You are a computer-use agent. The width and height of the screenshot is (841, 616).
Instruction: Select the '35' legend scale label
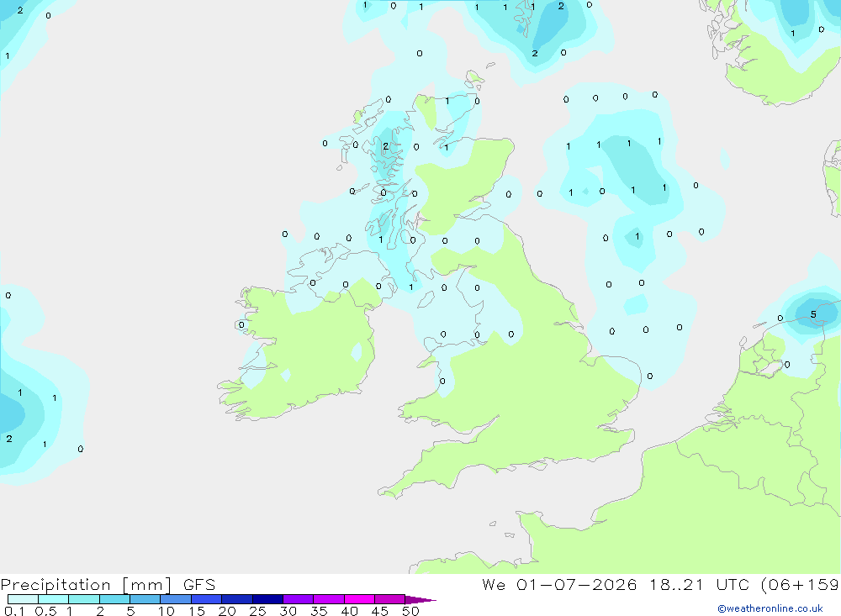(x=319, y=611)
